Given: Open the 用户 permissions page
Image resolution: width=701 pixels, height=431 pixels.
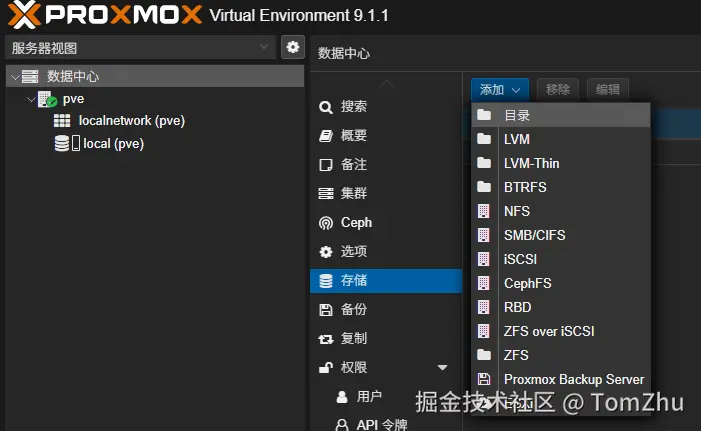Looking at the screenshot, I should point(386,397).
